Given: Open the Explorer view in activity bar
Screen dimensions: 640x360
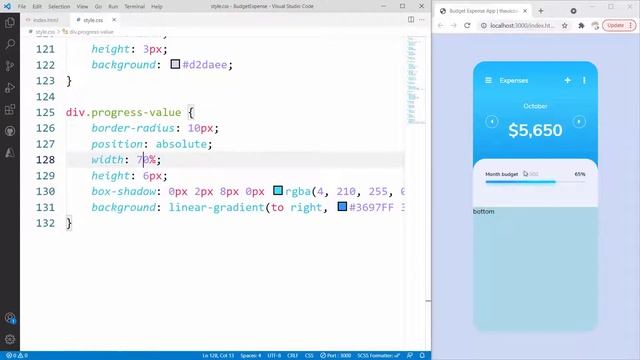Looking at the screenshot, I should 10,22.
